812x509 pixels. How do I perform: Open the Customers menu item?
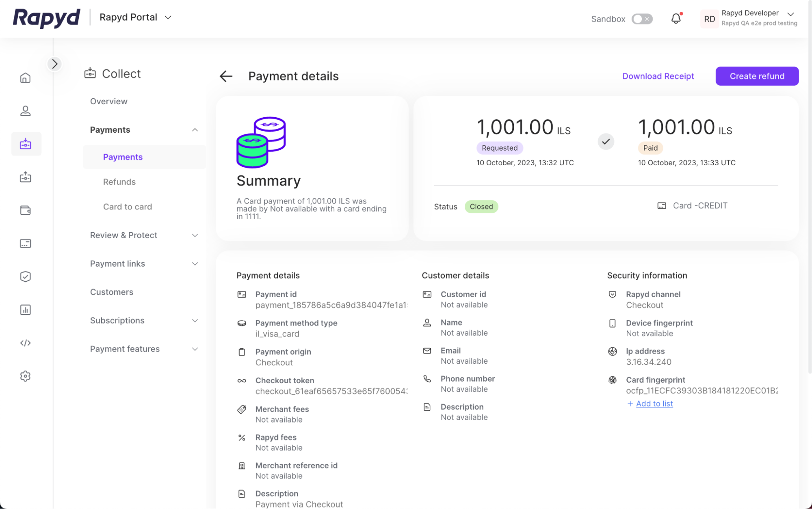coord(111,292)
